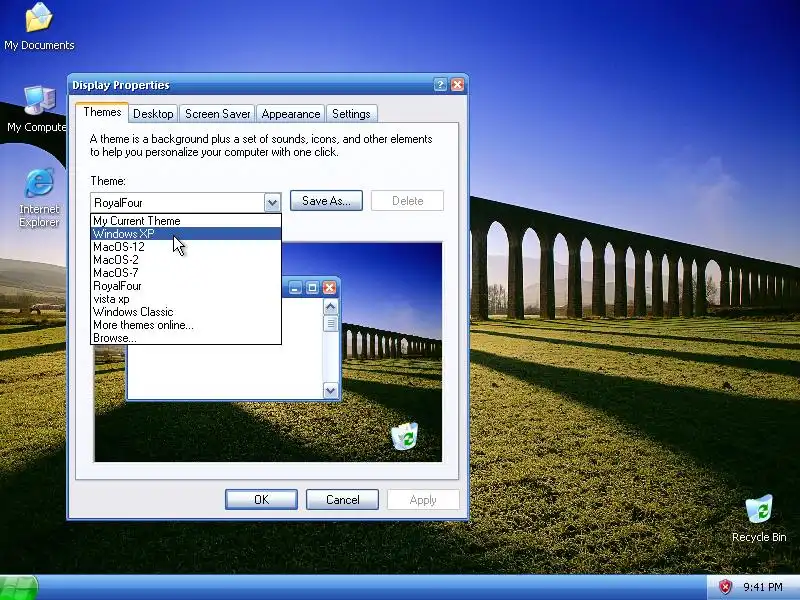Choose the vista xp theme

186,299
